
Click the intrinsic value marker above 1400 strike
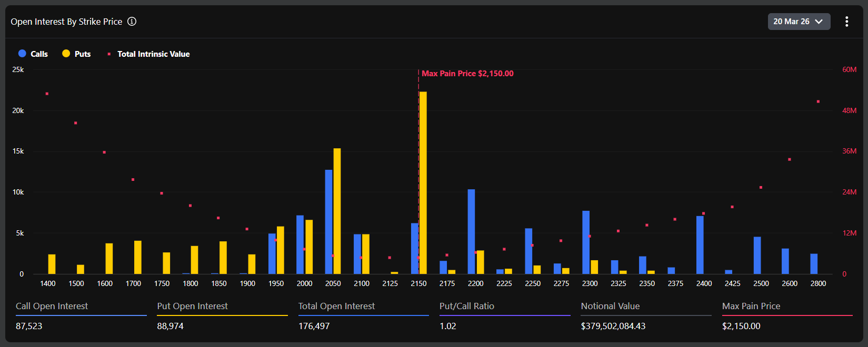coord(47,94)
